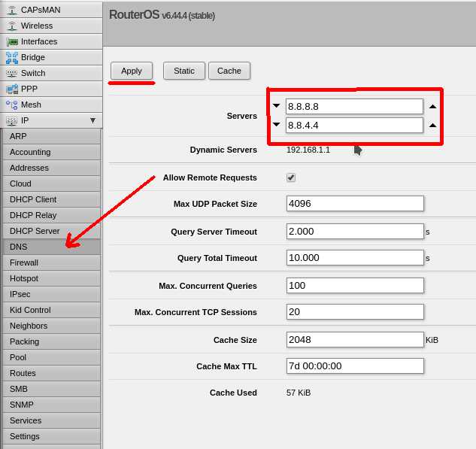Viewport: 476px width, 449px height.
Task: Click the Max. Concurrent TCP Sessions field
Action: (x=355, y=312)
